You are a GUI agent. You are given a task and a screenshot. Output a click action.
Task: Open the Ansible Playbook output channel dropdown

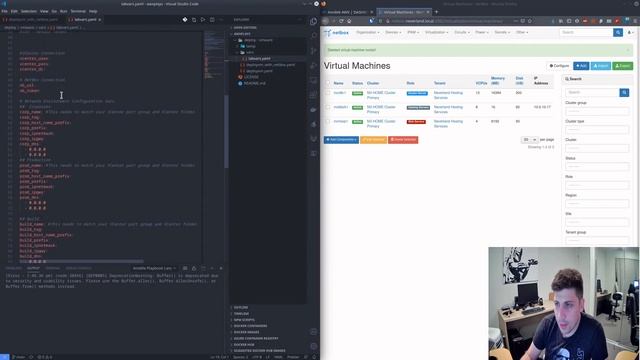tap(154, 268)
